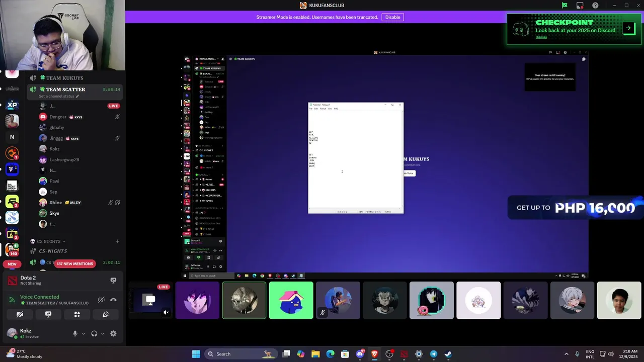
Task: Select the green-highlighted speaking participant tile
Action: click(x=244, y=301)
